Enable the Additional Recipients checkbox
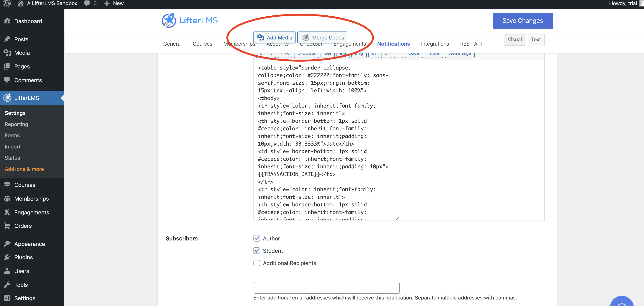 click(x=257, y=263)
